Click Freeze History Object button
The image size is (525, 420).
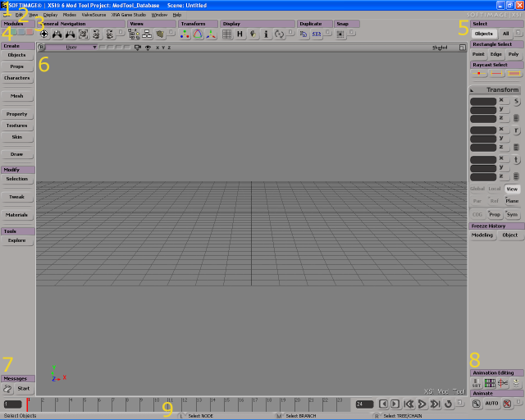pos(510,235)
